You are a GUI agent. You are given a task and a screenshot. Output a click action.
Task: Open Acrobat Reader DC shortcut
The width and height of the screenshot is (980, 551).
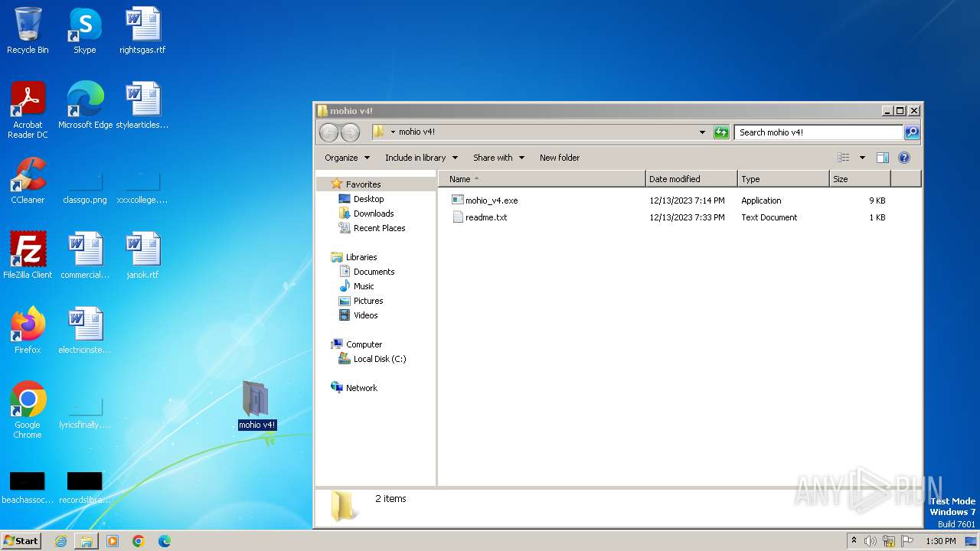[x=28, y=109]
